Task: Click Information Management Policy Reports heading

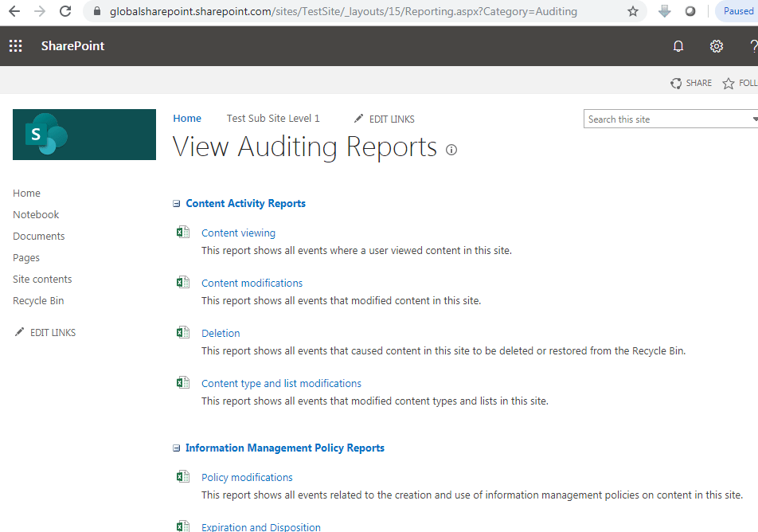Action: 285,448
